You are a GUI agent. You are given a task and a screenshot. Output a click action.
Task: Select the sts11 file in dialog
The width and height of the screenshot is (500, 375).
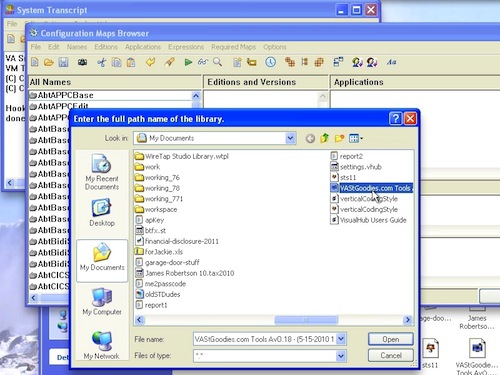(343, 177)
